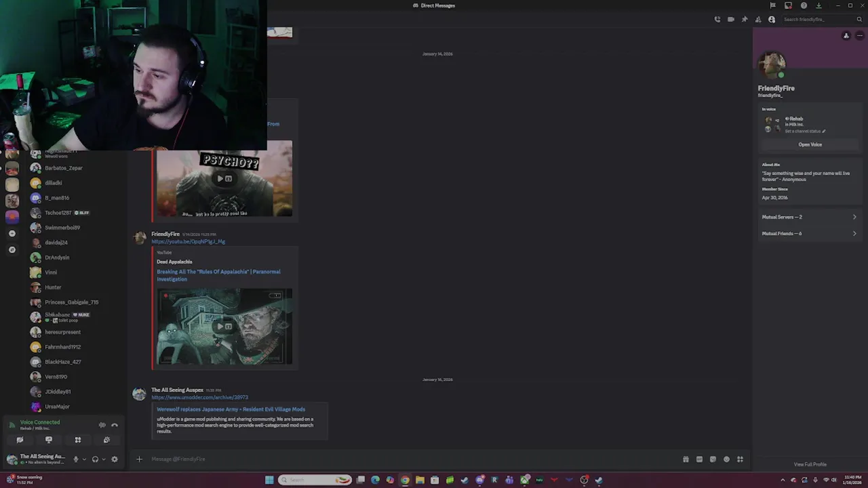The height and width of the screenshot is (488, 868).
Task: Open the UrsaMajor DM
Action: (57, 407)
